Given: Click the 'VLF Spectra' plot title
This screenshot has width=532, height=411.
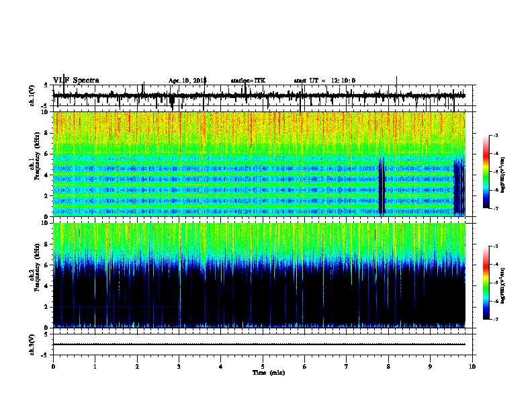Looking at the screenshot, I should coord(76,81).
